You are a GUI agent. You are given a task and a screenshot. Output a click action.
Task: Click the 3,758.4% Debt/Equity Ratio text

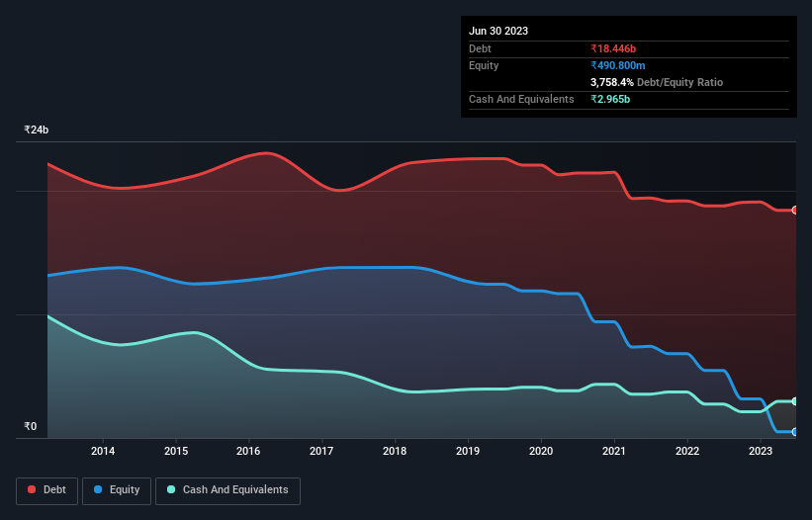point(657,82)
